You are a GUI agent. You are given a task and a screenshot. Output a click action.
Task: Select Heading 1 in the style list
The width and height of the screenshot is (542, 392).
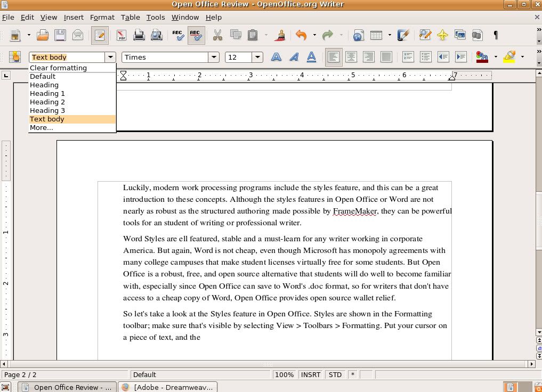[x=72, y=94]
